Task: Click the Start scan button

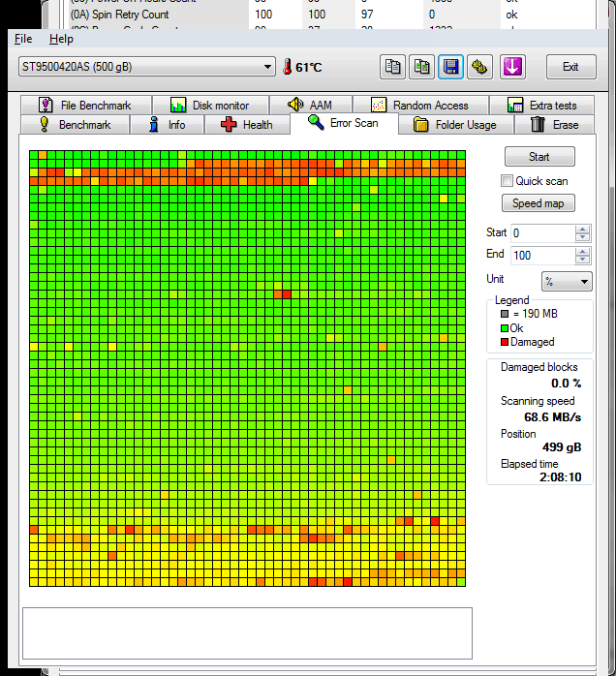Action: pos(539,157)
